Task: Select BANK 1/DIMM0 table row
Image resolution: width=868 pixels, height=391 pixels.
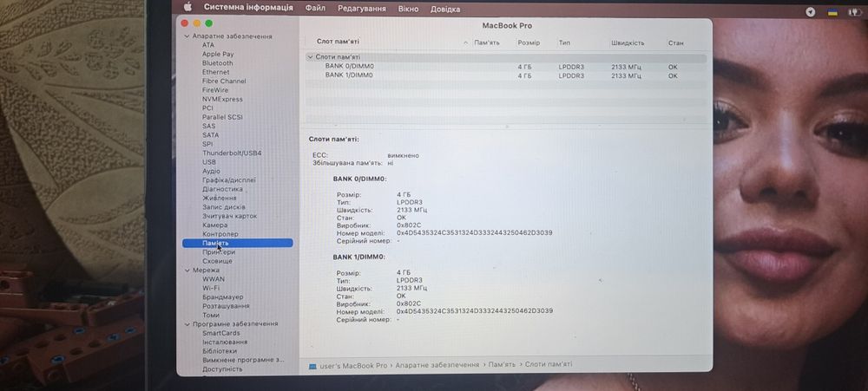Action: click(x=506, y=75)
